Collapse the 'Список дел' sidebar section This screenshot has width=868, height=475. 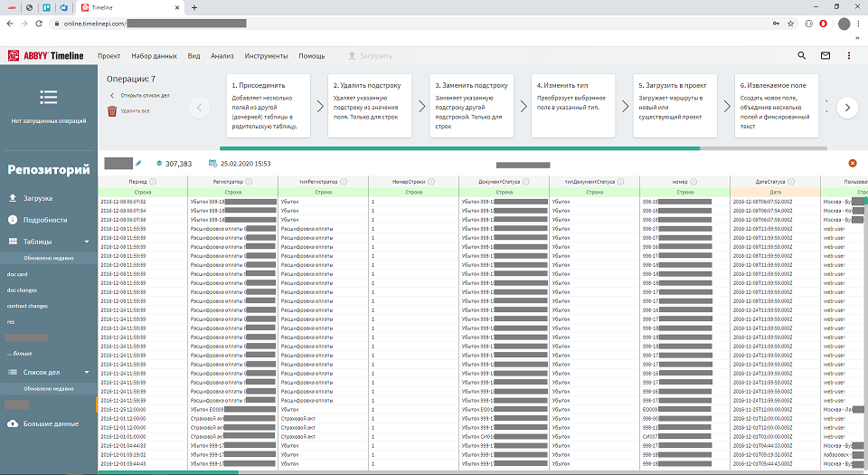87,372
